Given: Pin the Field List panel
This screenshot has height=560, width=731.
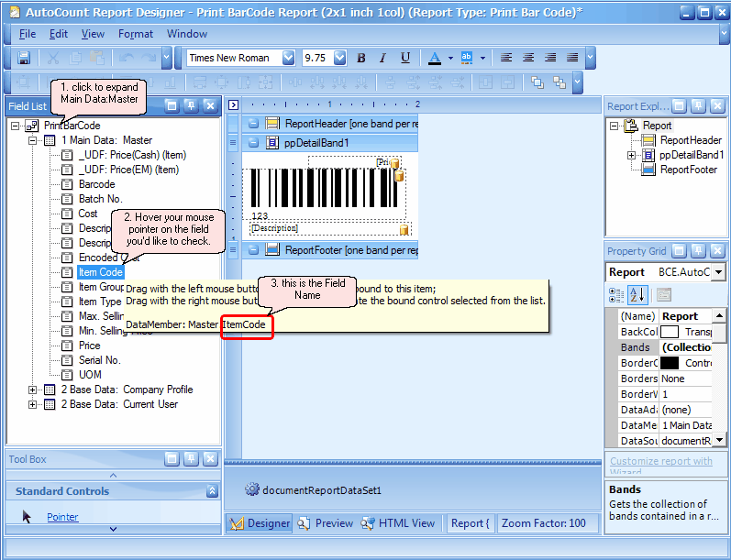Looking at the screenshot, I should coord(191,105).
